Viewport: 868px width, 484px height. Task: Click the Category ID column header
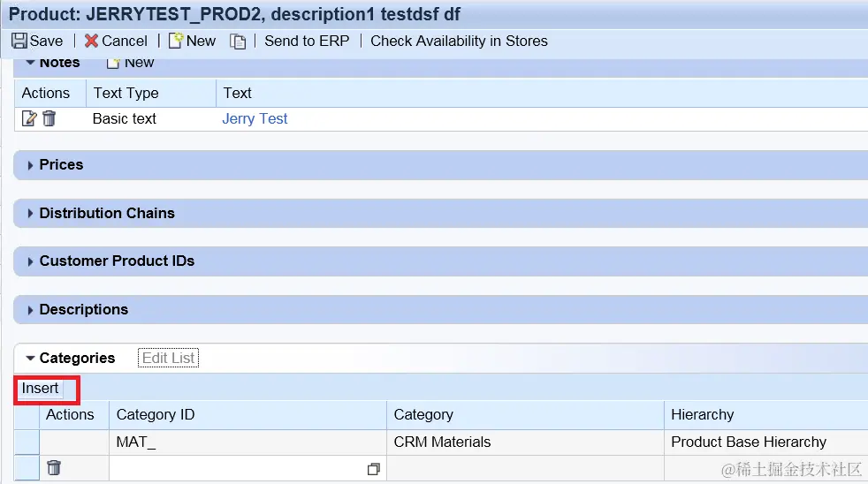point(247,415)
